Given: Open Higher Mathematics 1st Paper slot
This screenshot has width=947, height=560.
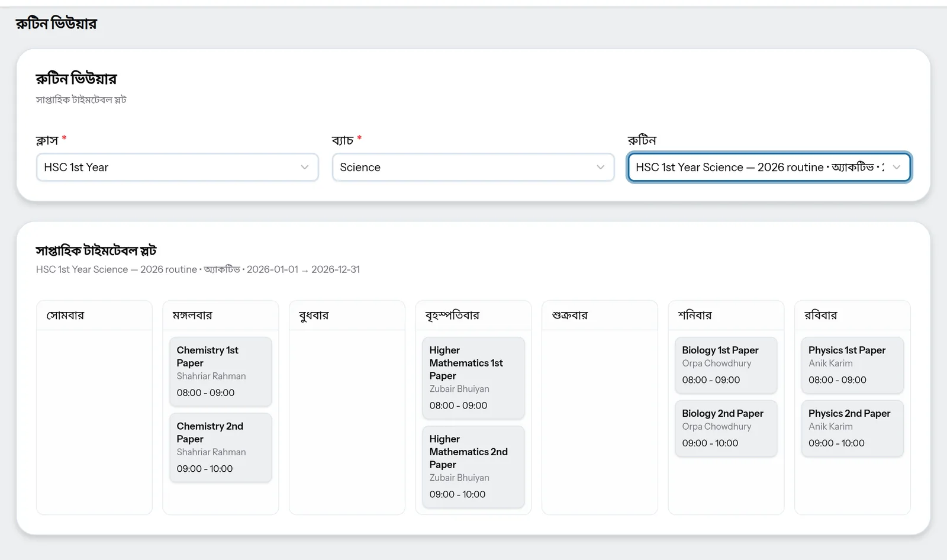Looking at the screenshot, I should 473,378.
